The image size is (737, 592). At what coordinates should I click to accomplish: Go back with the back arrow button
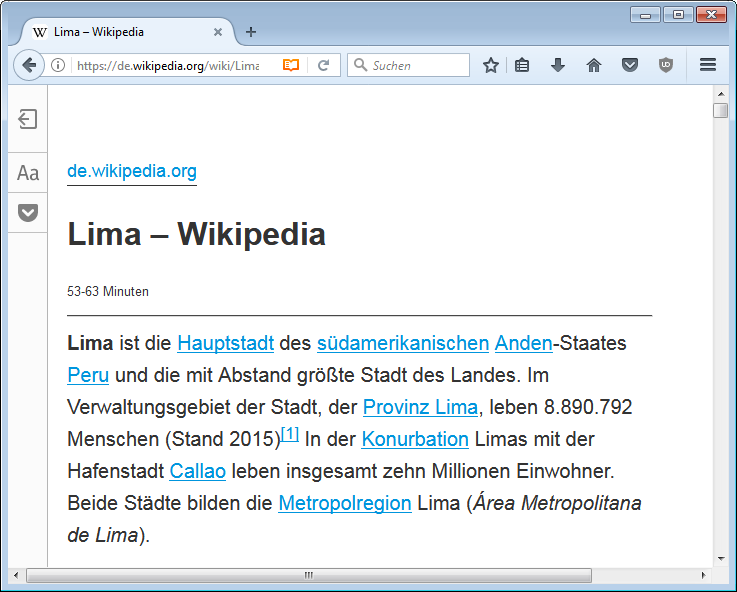tap(29, 65)
